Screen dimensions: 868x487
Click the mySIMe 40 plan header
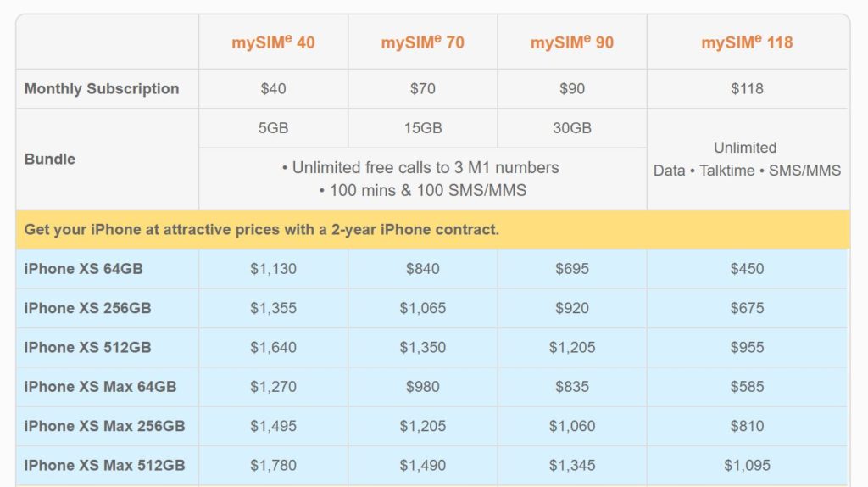(273, 42)
